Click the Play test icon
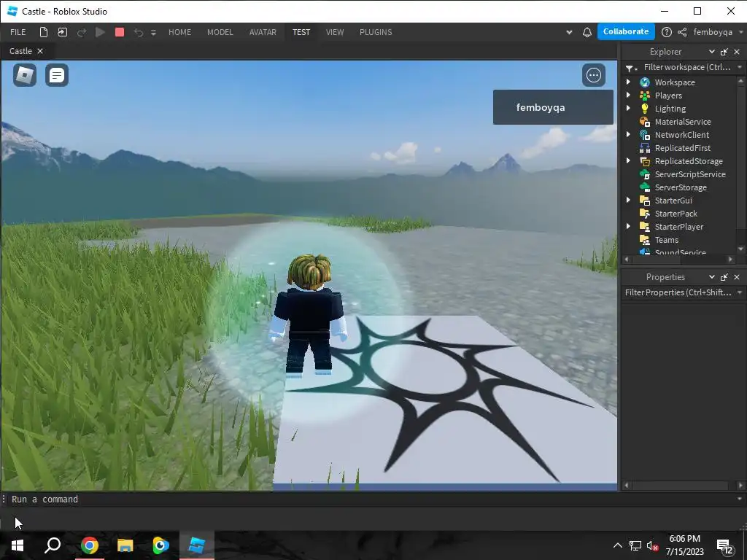 [x=100, y=32]
